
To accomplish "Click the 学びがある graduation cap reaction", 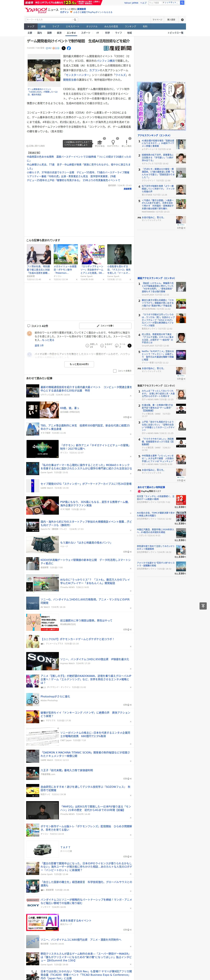I will [x=100, y=143].
